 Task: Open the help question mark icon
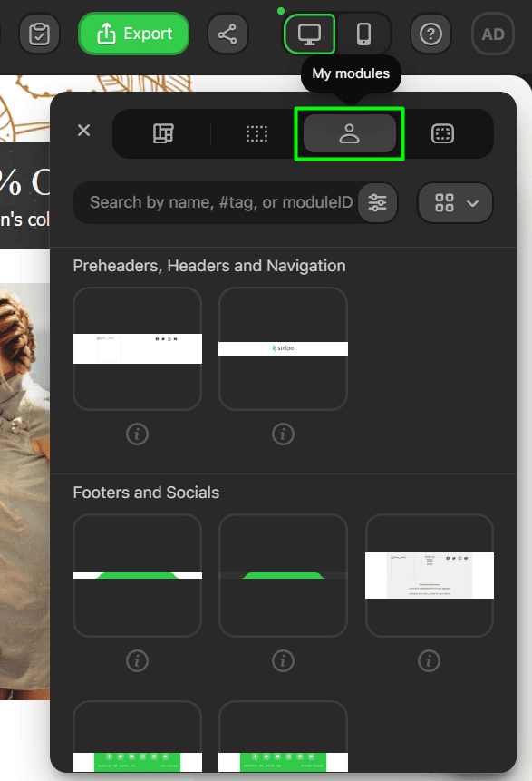(430, 34)
